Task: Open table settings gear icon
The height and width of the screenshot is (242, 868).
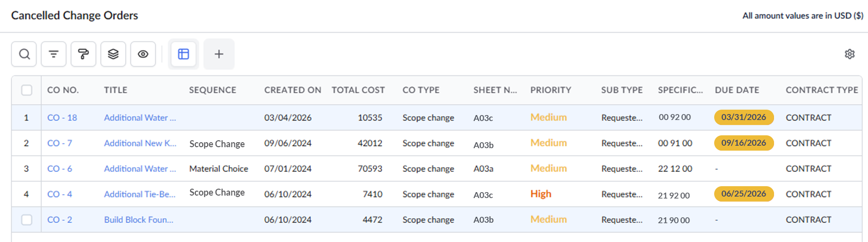Action: point(850,54)
